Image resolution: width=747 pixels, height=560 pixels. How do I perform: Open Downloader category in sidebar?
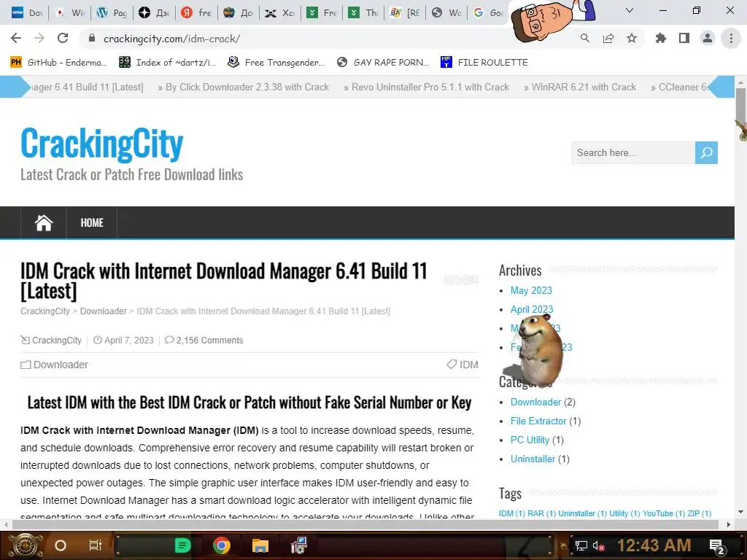click(535, 402)
